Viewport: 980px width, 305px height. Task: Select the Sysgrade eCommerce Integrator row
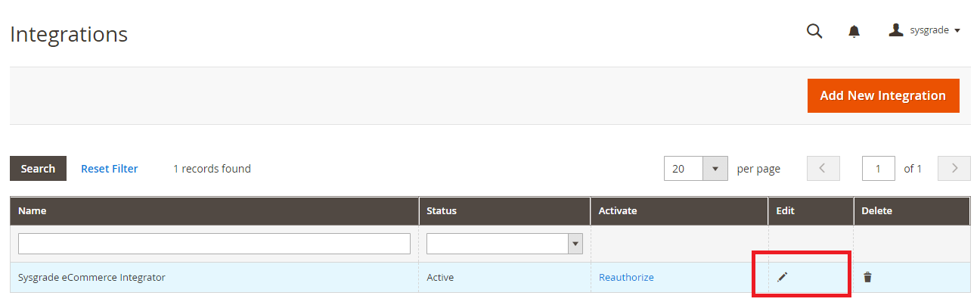(x=490, y=277)
